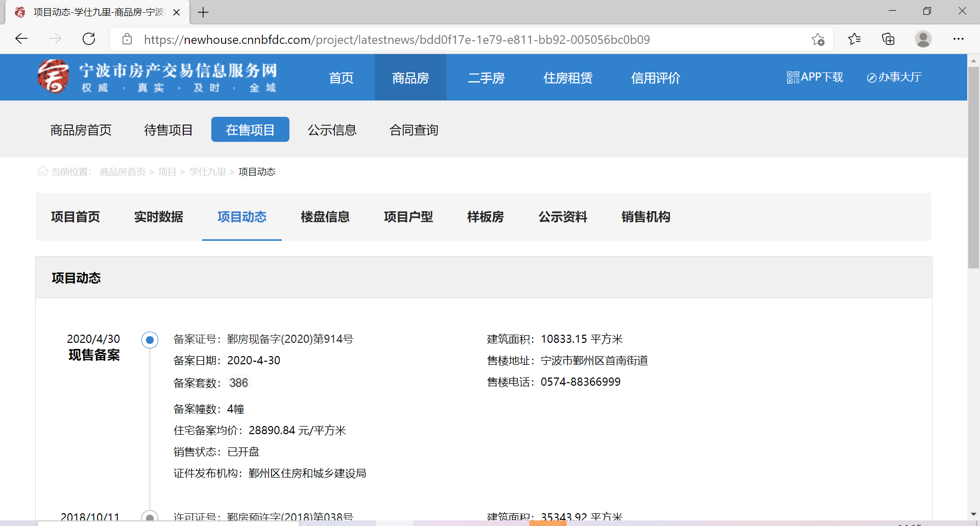Switch to 实时数据 tab
The image size is (980, 526).
click(159, 217)
